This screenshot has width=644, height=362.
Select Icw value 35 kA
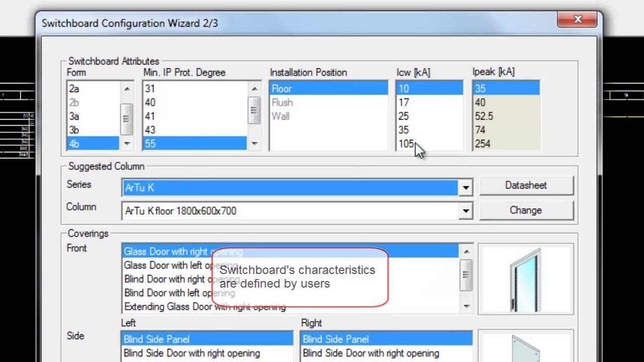[429, 130]
